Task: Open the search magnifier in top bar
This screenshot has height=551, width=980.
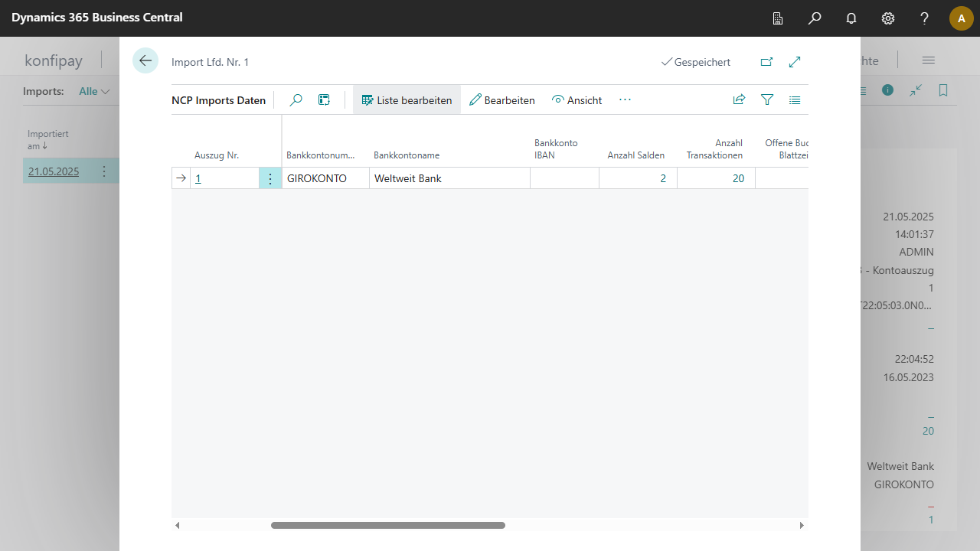Action: click(x=815, y=18)
